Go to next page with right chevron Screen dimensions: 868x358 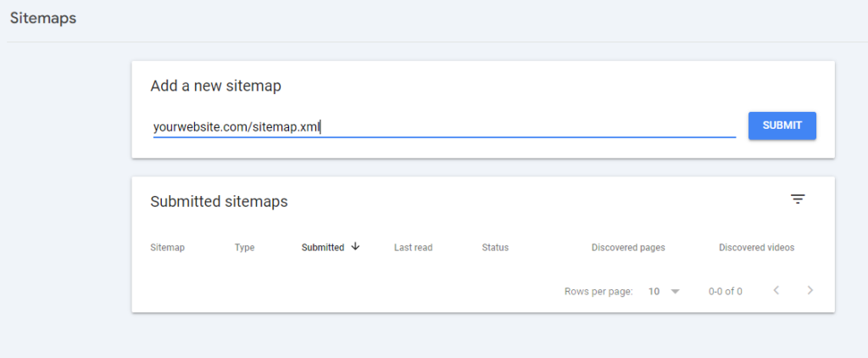pos(810,291)
